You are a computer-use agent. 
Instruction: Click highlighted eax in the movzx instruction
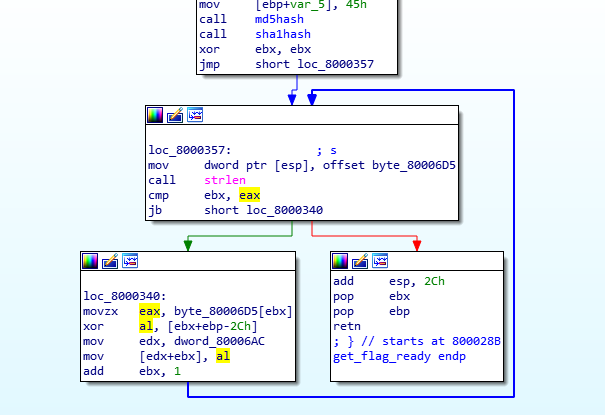[x=149, y=311]
